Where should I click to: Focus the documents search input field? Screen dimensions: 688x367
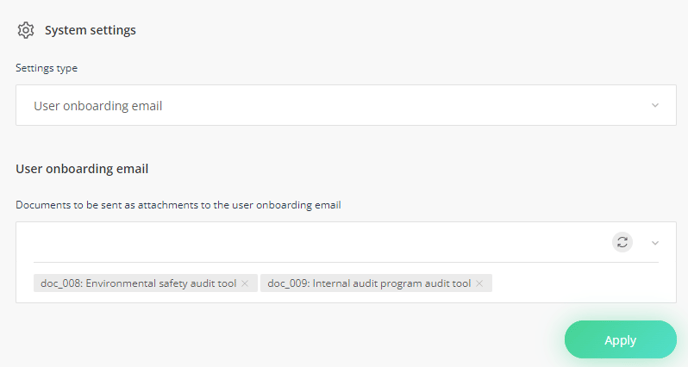tap(320, 242)
